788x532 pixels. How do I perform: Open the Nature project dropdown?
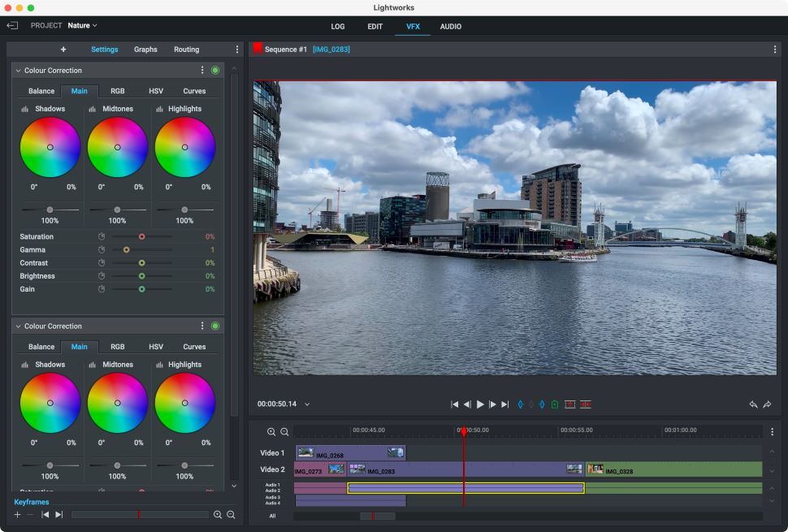pyautogui.click(x=80, y=25)
